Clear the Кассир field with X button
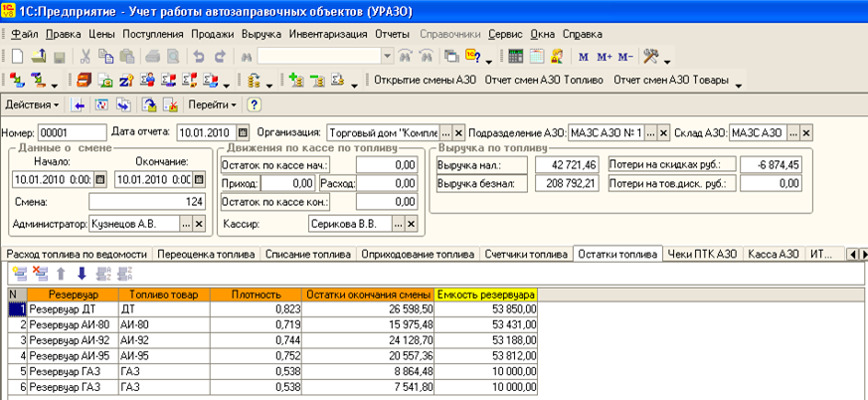868x400 pixels. pos(411,224)
